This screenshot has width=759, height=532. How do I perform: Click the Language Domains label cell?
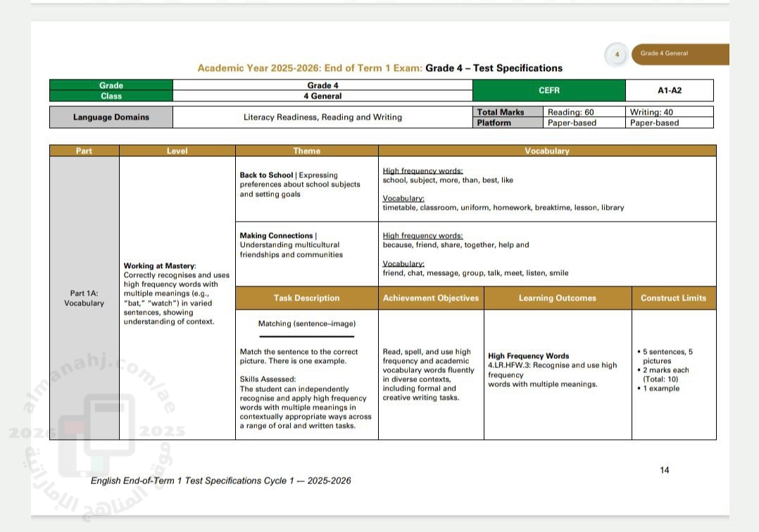click(x=111, y=118)
